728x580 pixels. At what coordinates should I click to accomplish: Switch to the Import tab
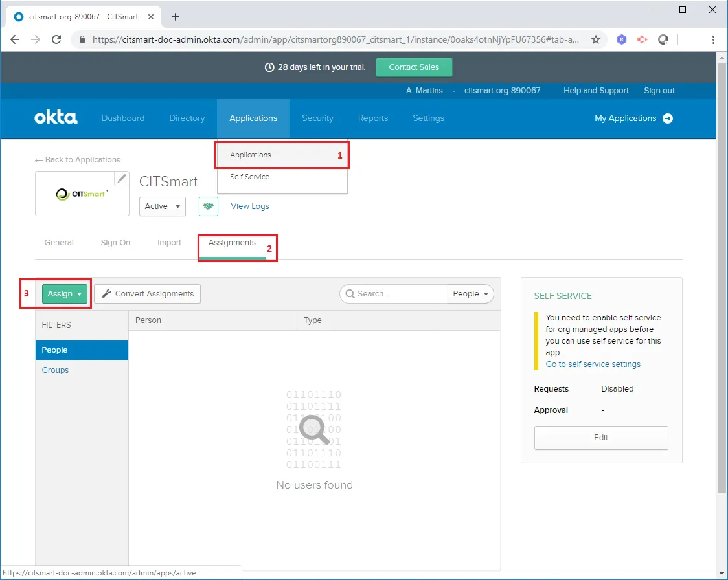click(x=169, y=243)
